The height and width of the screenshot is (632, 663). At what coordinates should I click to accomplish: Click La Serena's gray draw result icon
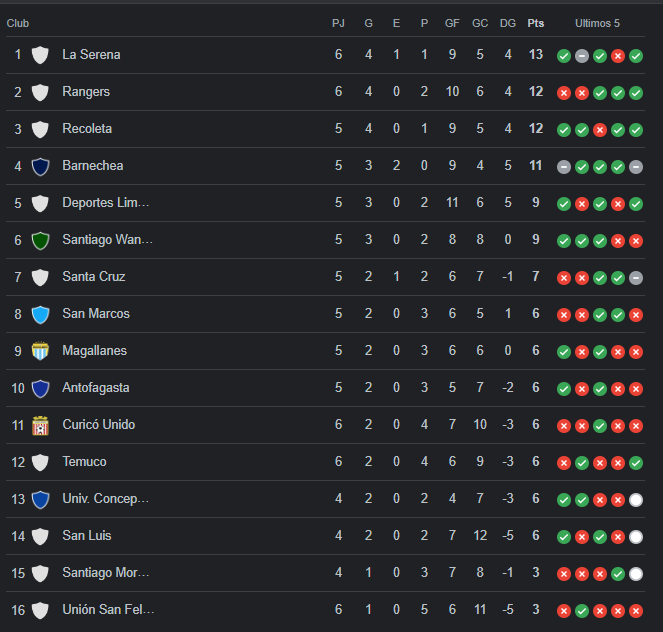pos(582,56)
